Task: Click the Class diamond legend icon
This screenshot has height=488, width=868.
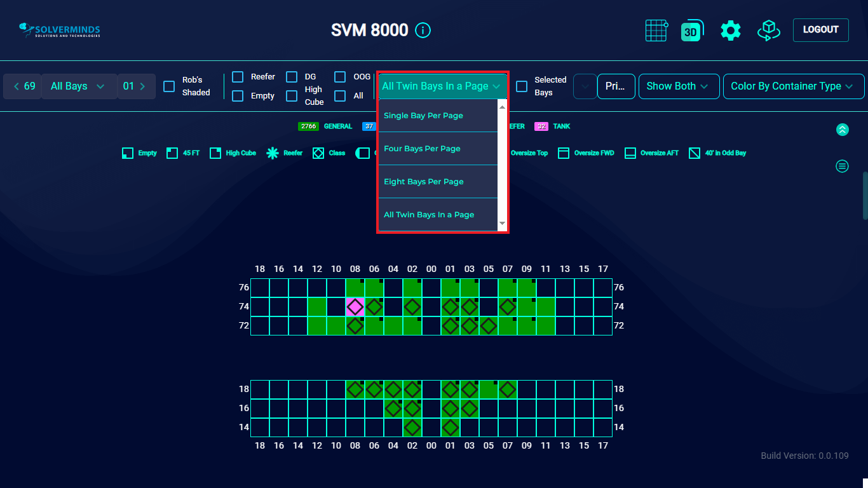Action: (318, 153)
